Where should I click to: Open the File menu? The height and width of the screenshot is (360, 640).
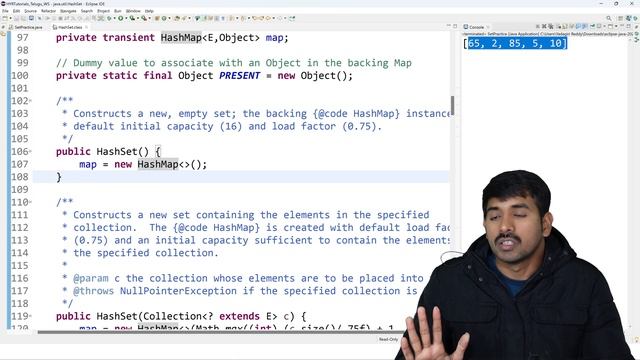pos(5,11)
